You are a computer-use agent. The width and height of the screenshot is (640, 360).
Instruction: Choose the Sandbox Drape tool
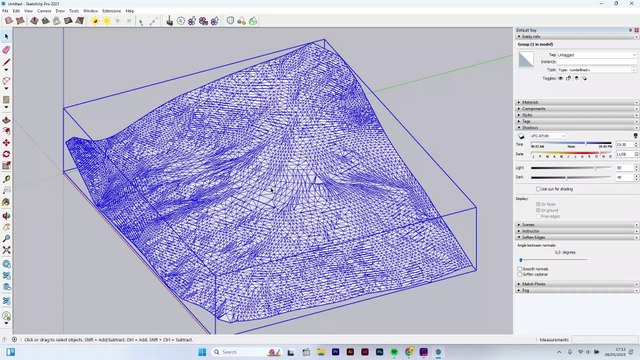pos(57,20)
